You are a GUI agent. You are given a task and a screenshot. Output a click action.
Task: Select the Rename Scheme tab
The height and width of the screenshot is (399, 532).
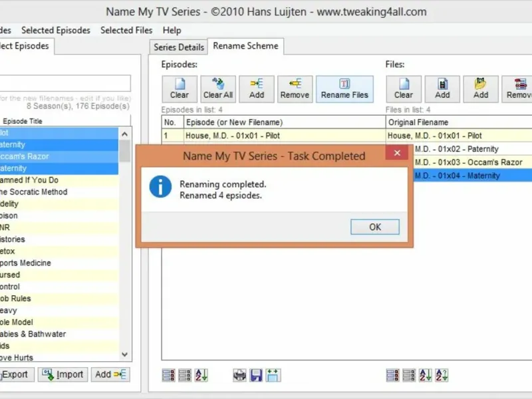(245, 46)
